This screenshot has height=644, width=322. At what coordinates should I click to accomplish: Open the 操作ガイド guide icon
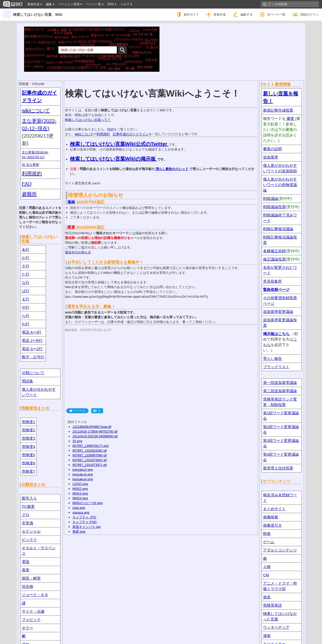(179, 15)
